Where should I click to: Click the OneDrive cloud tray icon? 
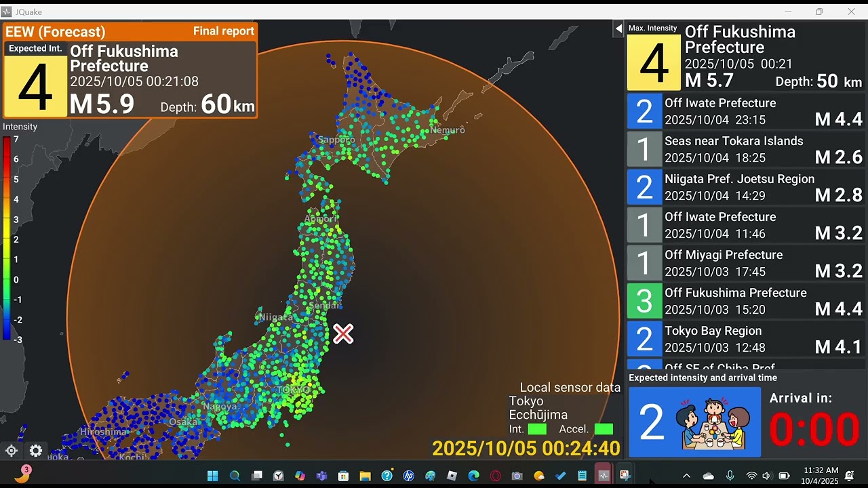click(709, 476)
